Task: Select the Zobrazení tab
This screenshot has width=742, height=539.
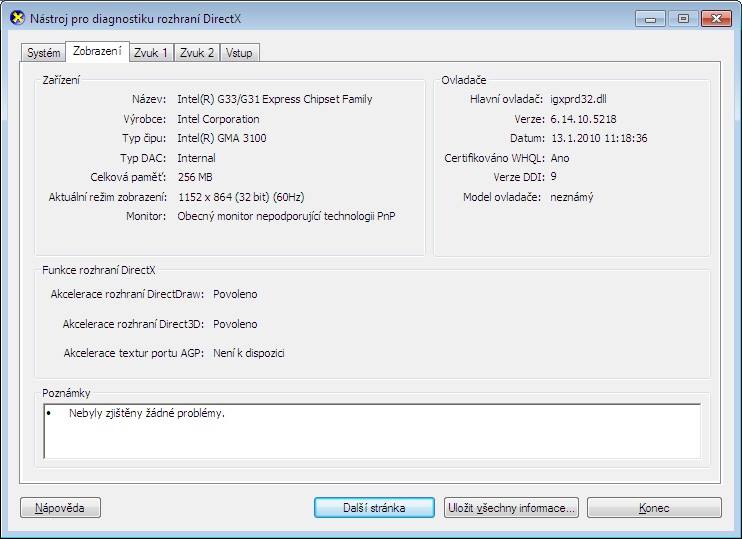Action: [x=97, y=51]
